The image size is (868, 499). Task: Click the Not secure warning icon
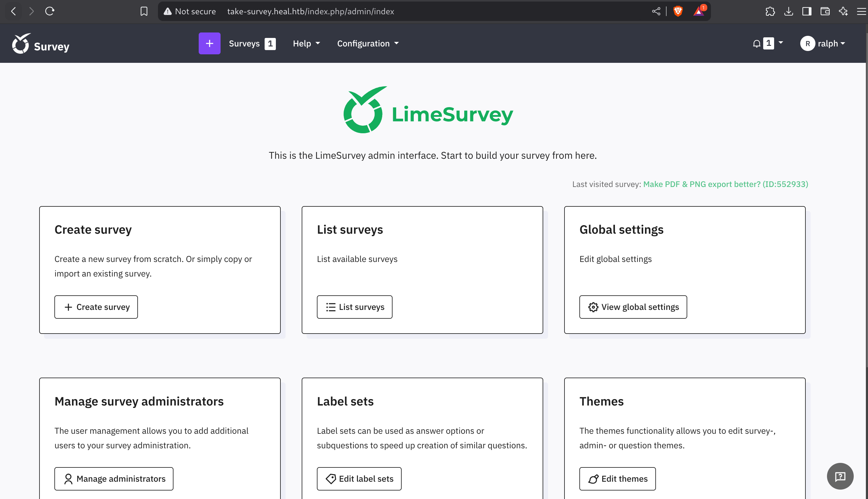point(167,11)
